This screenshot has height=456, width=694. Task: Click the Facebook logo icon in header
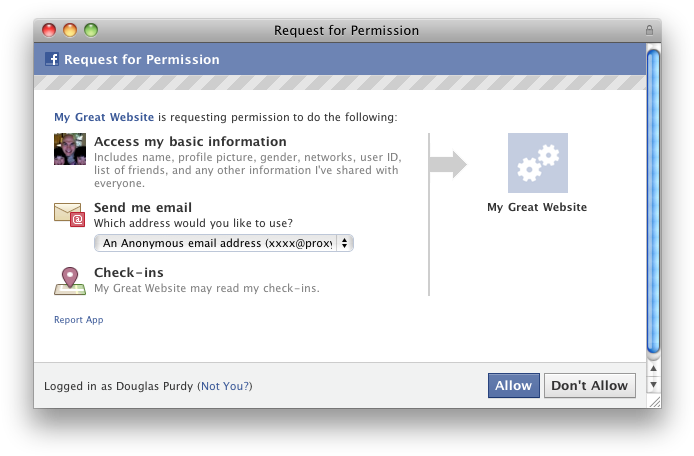coord(52,59)
